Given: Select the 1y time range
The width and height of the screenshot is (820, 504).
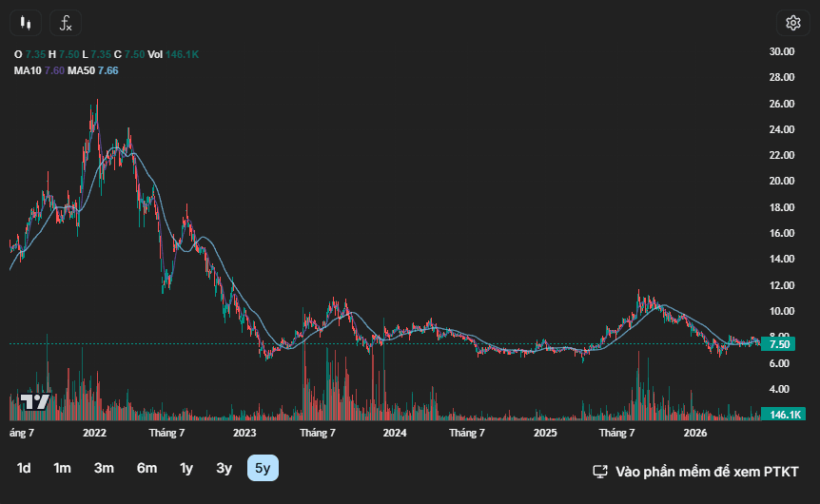Looking at the screenshot, I should (x=186, y=468).
